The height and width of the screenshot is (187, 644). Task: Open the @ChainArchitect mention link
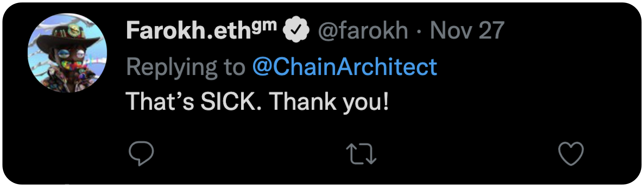[345, 67]
